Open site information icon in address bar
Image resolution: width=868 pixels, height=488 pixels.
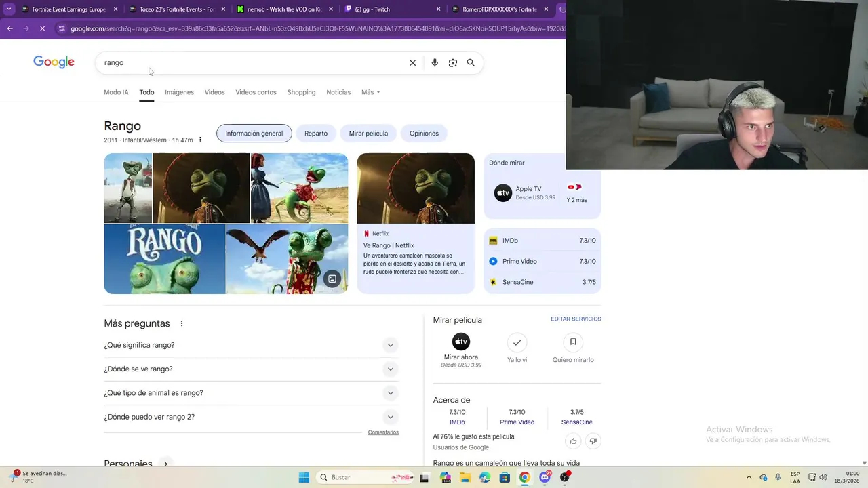(62, 28)
